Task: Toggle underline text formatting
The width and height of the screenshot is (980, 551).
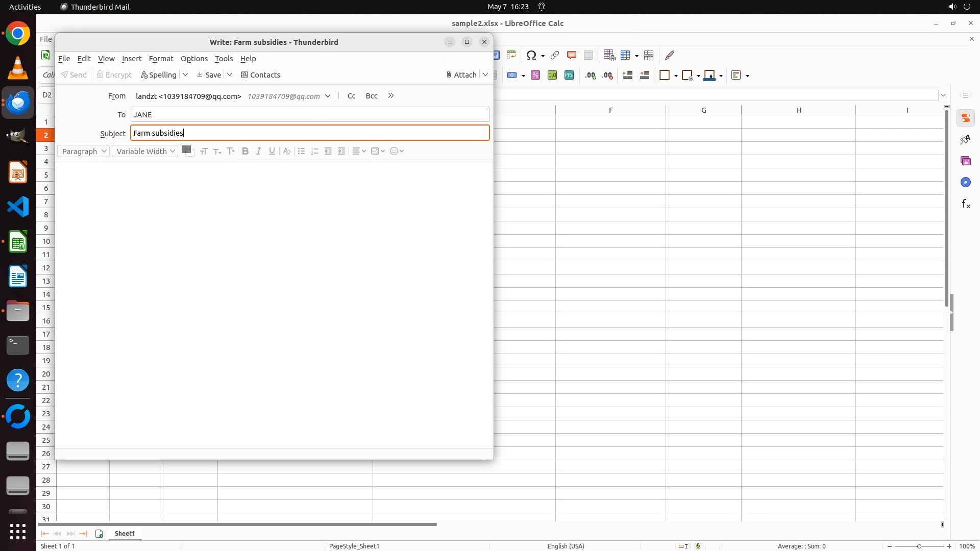Action: click(272, 151)
